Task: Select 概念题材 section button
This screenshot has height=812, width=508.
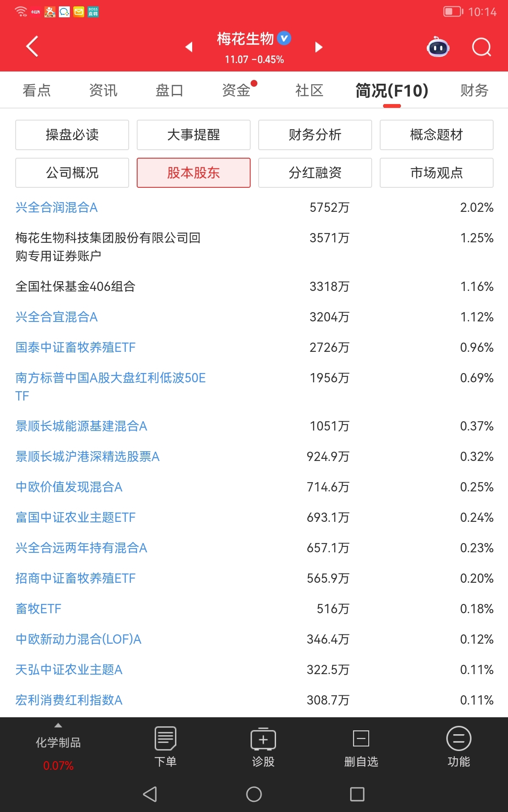Action: [436, 135]
